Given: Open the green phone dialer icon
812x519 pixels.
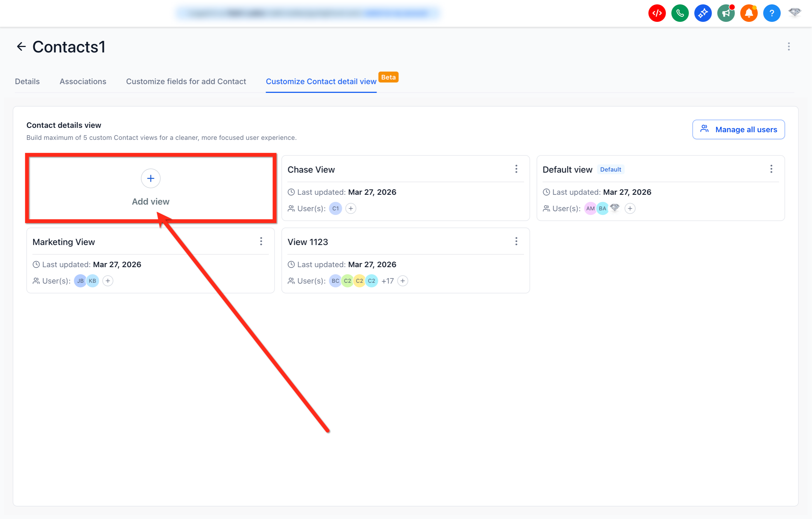Looking at the screenshot, I should point(680,13).
